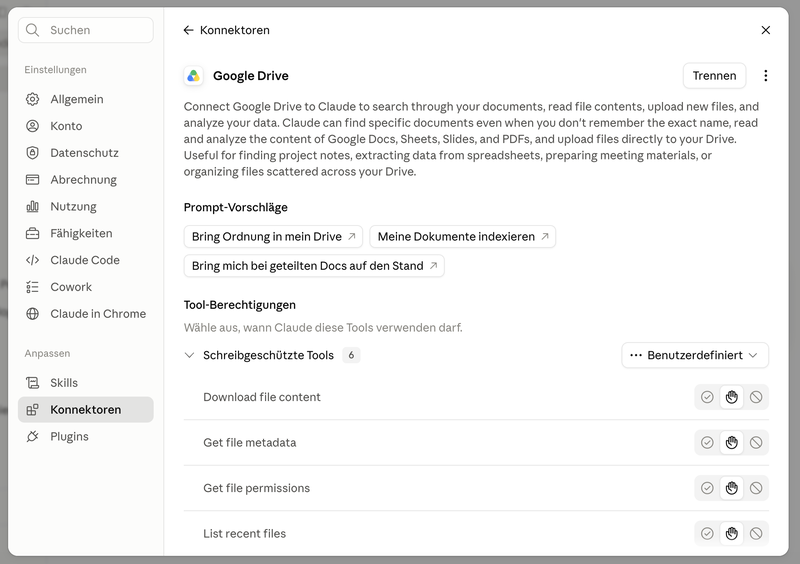Block List recent files tool
Viewport: 800px width, 564px height.
pyautogui.click(x=756, y=533)
